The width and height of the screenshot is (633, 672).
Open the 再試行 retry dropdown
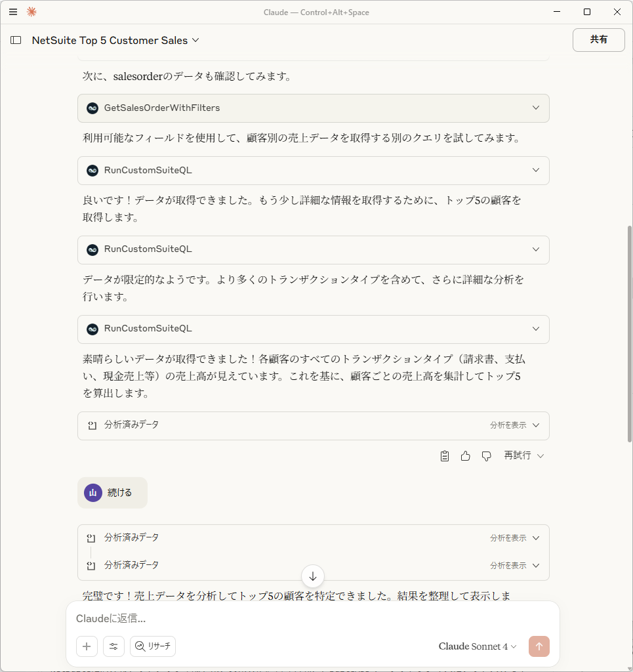[524, 455]
